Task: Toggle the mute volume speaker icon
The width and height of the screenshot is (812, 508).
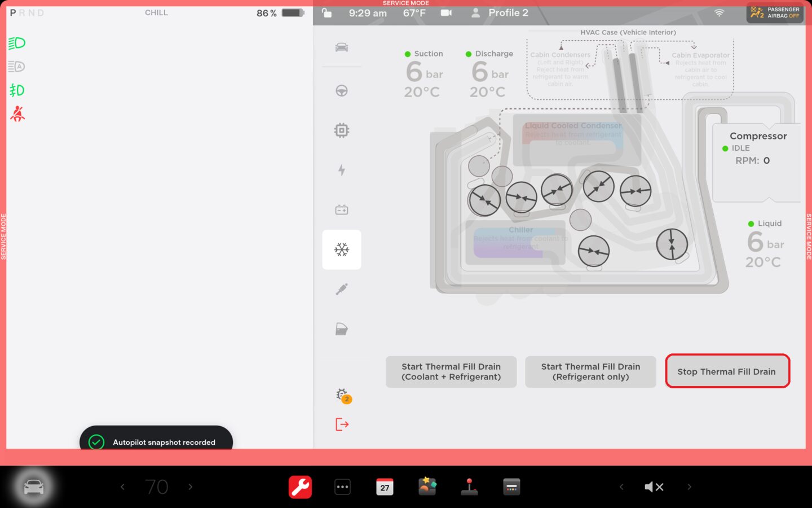Action: [x=654, y=487]
